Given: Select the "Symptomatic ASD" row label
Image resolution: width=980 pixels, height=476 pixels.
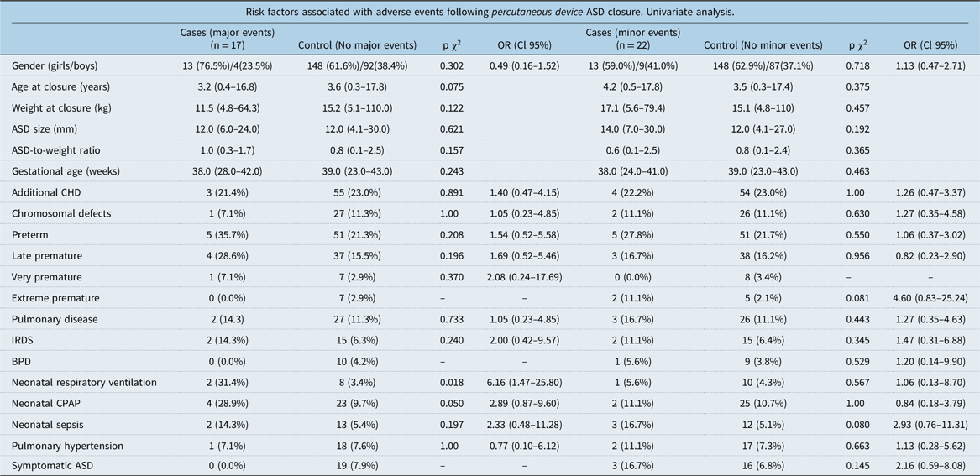Looking at the screenshot, I should 54,466.
